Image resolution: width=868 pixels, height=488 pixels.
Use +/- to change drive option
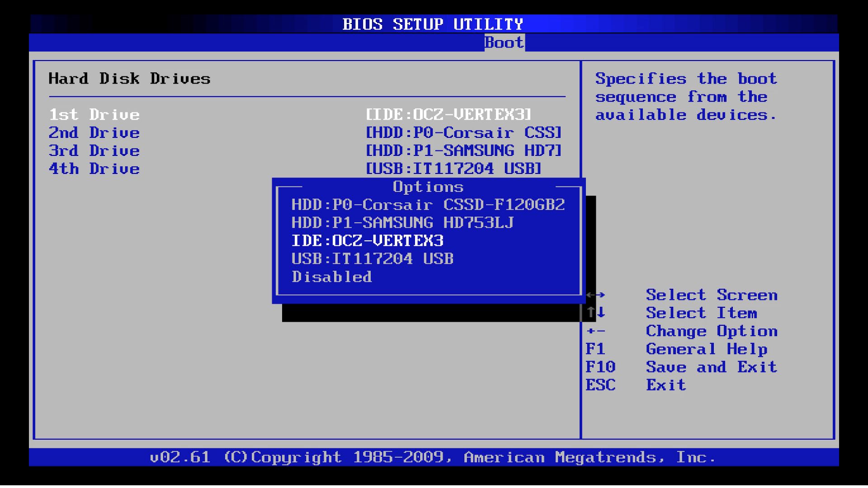pyautogui.click(x=597, y=331)
